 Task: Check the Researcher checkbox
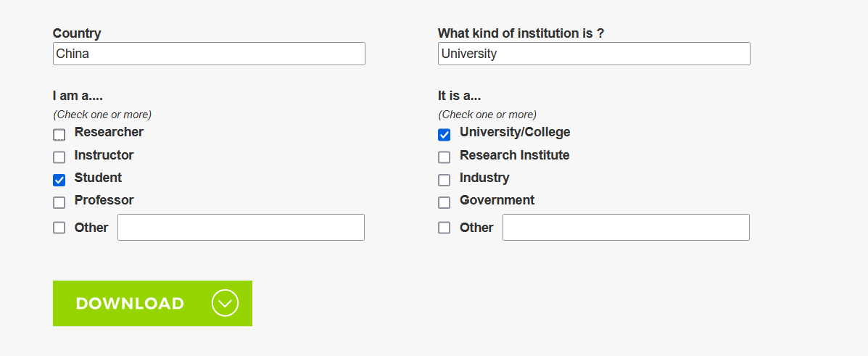59,135
